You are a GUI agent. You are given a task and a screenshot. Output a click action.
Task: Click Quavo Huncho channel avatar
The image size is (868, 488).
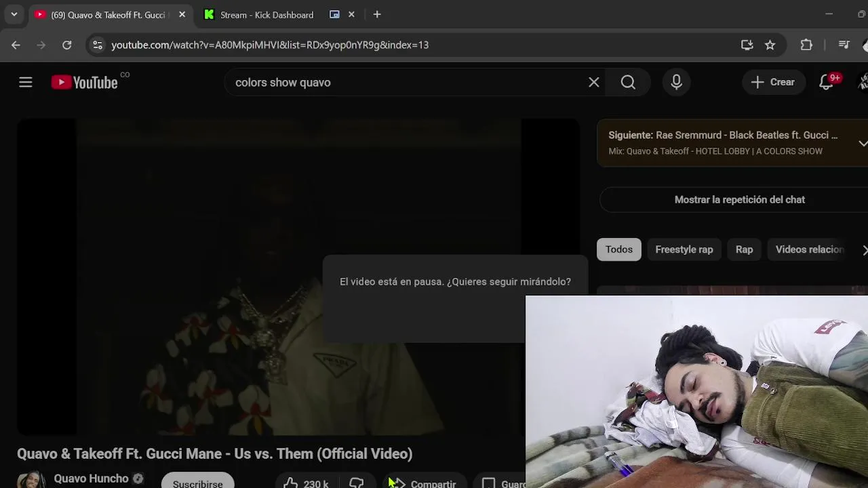31,481
